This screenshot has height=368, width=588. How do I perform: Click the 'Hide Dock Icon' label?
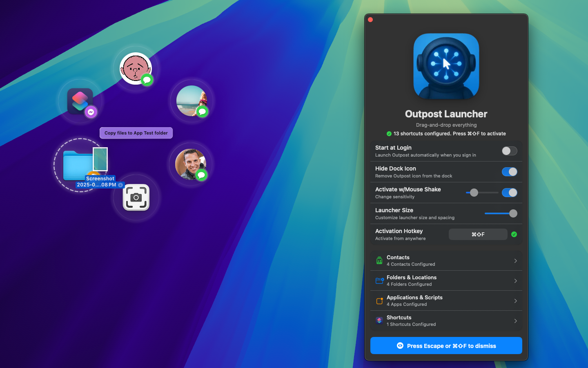click(x=396, y=168)
